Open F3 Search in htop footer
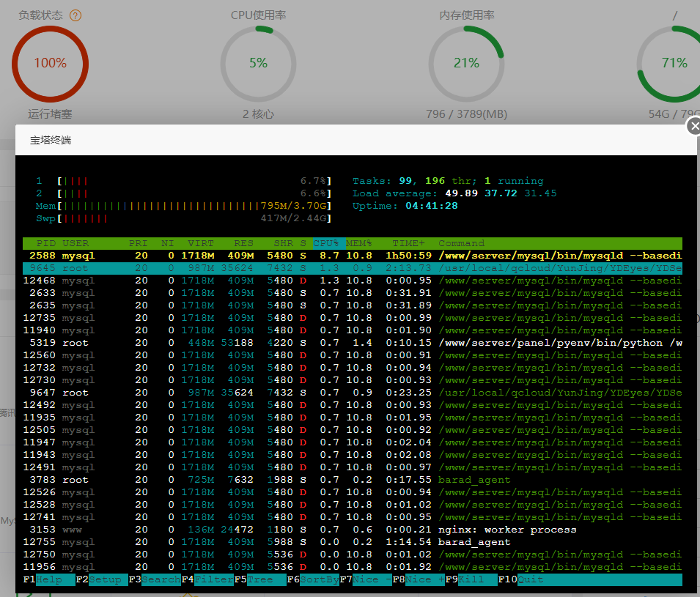Image resolution: width=700 pixels, height=597 pixels. [x=155, y=579]
